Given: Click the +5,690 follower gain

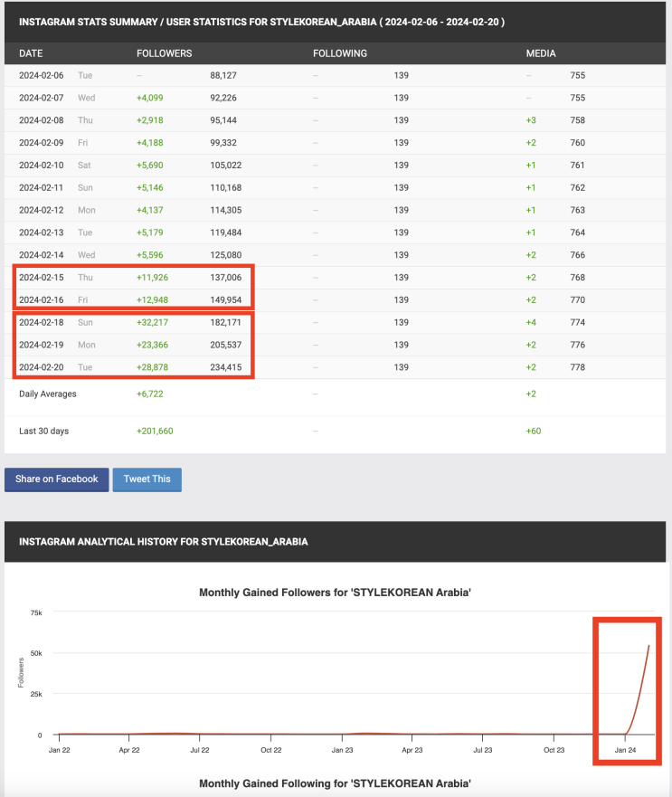Looking at the screenshot, I should 150,166.
